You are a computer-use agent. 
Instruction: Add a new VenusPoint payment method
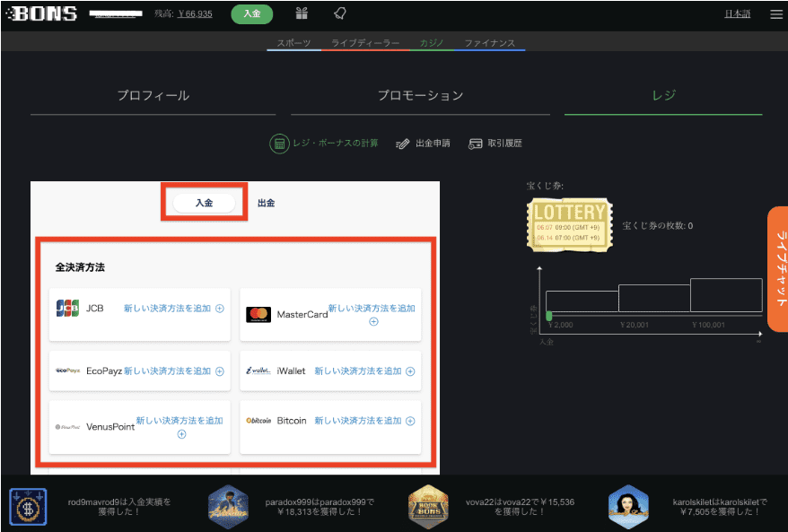point(179,421)
